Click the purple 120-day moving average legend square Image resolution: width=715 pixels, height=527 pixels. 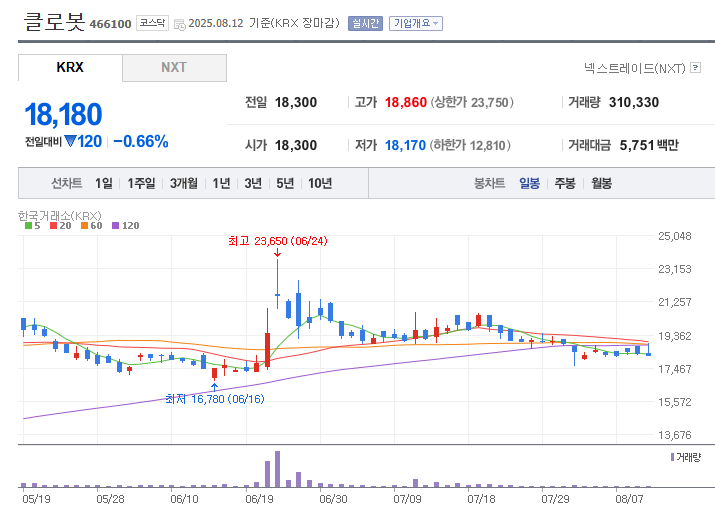[x=115, y=226]
